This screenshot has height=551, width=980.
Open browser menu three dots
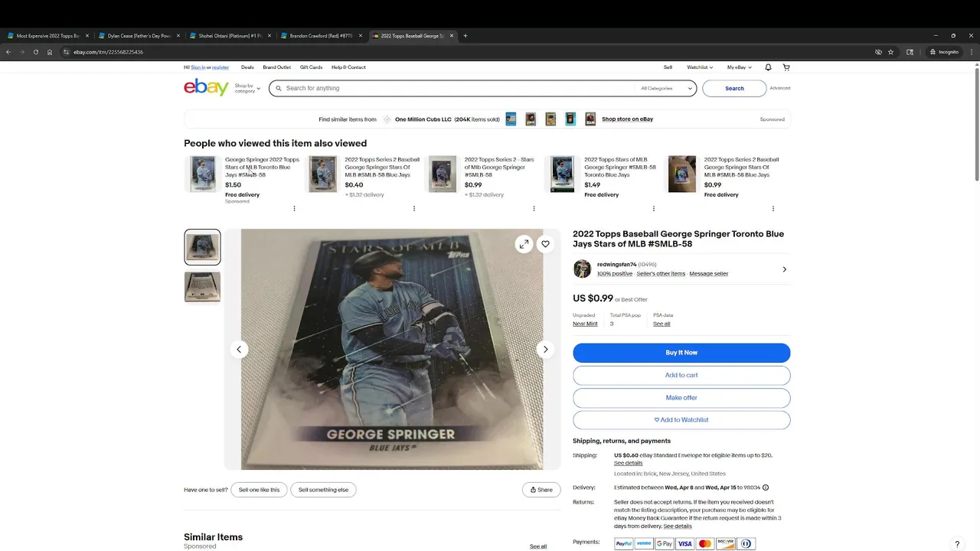pyautogui.click(x=972, y=52)
